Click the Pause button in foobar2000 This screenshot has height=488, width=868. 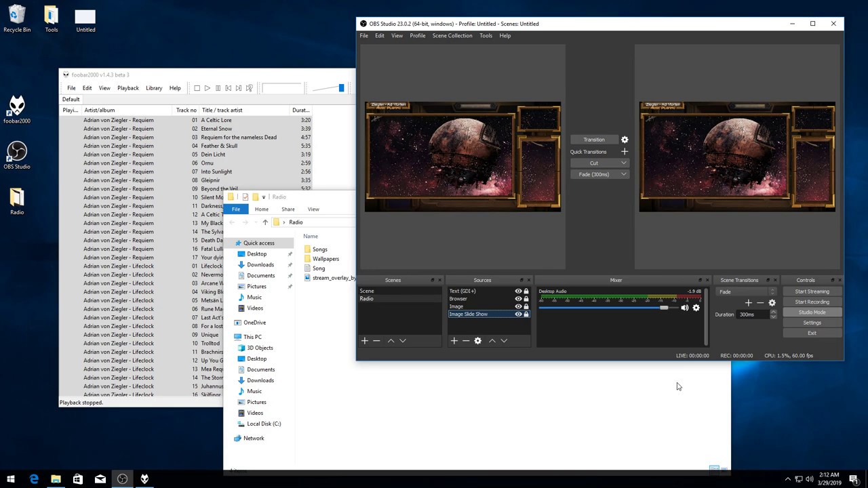(x=218, y=88)
